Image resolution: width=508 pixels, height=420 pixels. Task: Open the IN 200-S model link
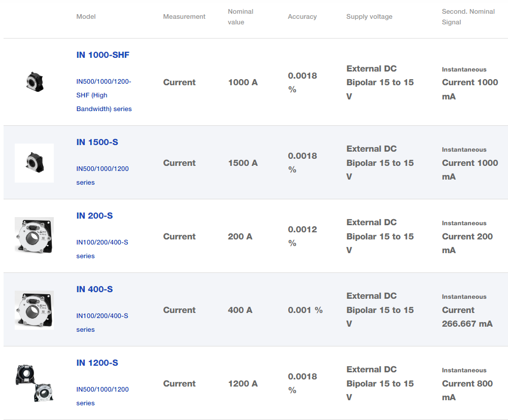(x=94, y=216)
